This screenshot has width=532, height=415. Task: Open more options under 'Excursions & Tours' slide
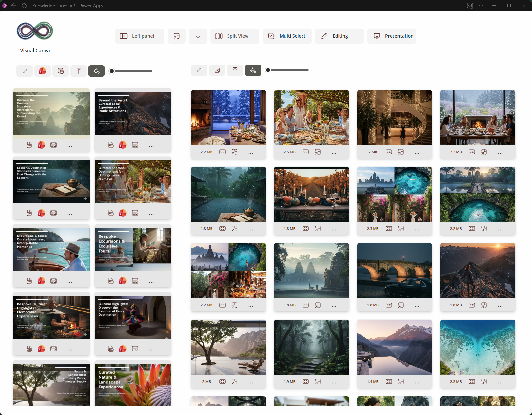[x=70, y=282]
